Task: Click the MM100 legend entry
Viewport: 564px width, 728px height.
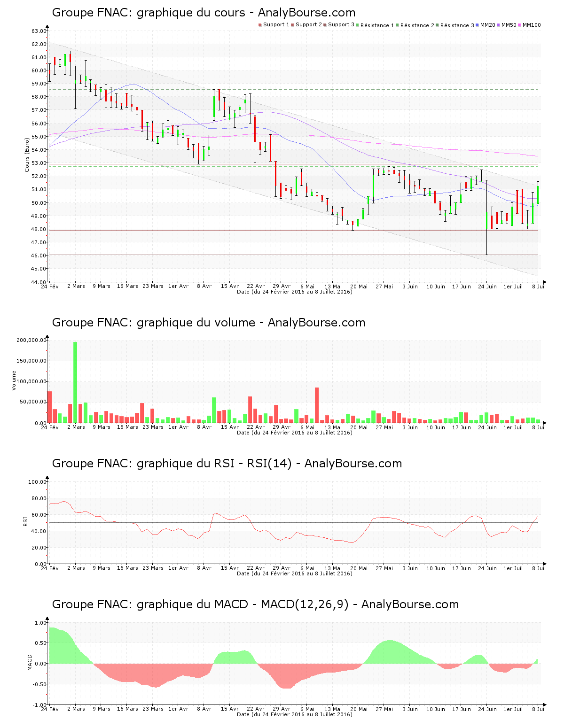Action: (x=530, y=25)
